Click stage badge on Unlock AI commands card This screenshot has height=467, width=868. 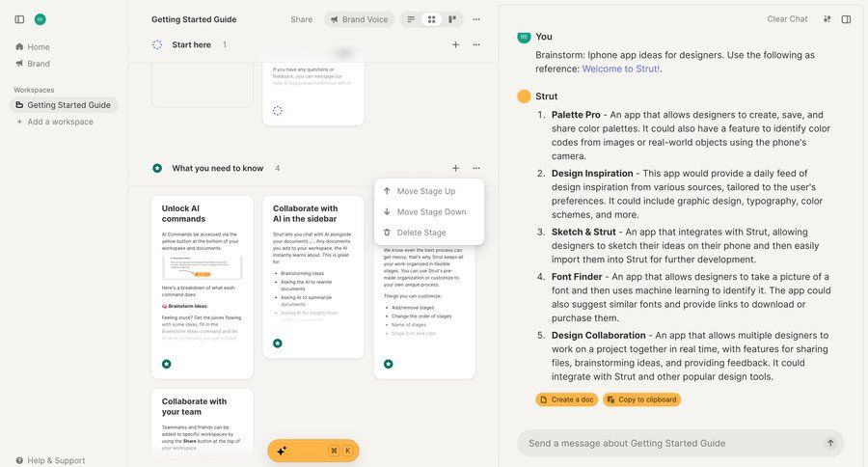point(167,364)
